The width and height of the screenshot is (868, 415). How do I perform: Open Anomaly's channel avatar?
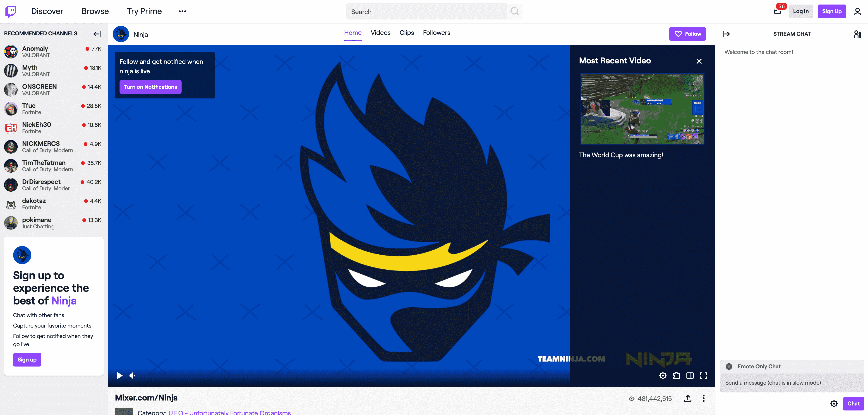click(11, 52)
